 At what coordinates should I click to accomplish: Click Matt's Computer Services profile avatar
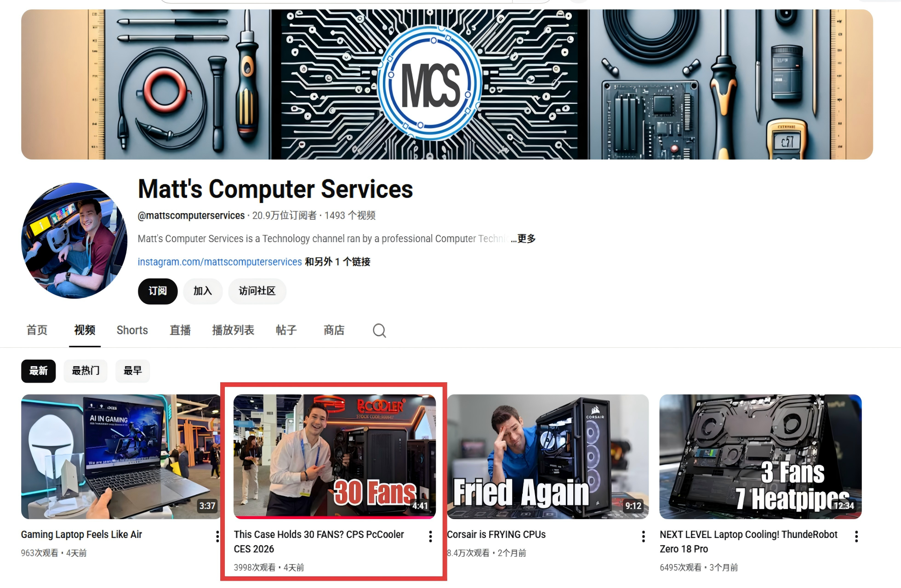74,240
